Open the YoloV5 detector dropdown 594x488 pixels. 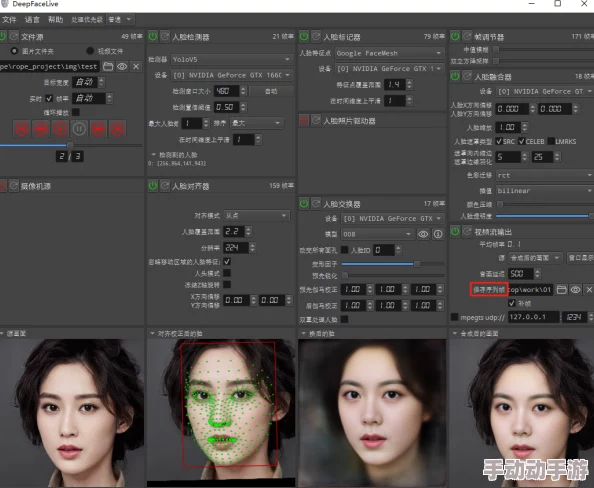231,59
